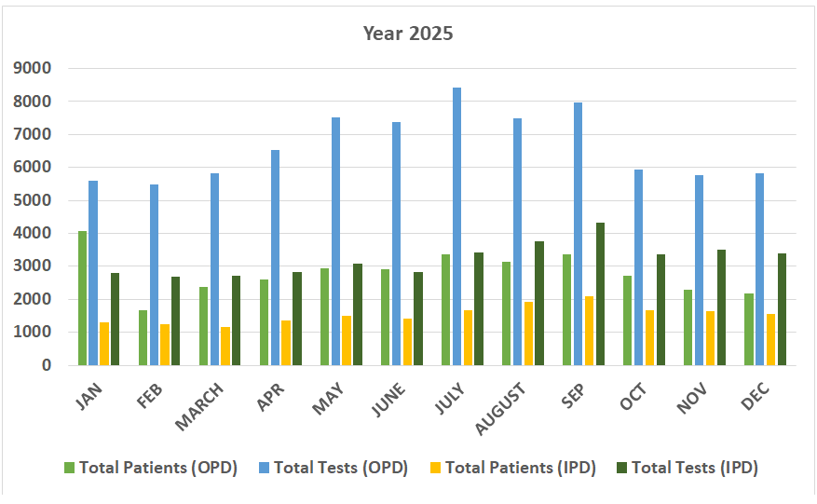This screenshot has width=817, height=504.
Task: Click the "Total Patients (OPD)" legend text
Action: click(x=158, y=469)
